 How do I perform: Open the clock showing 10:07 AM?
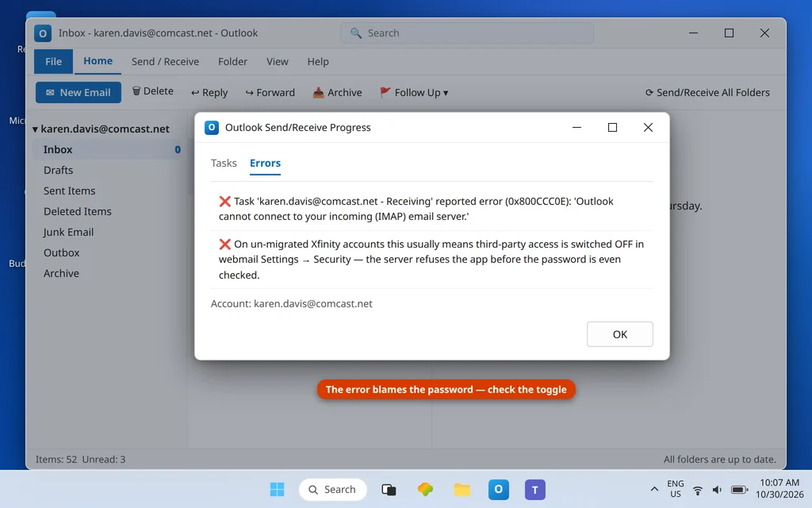[779, 489]
